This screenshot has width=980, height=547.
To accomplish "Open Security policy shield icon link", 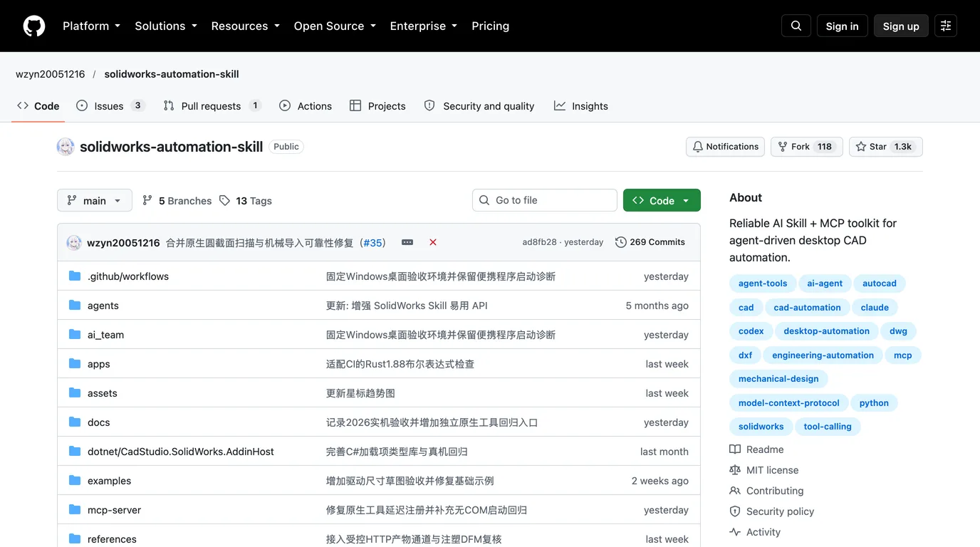I will [772, 511].
